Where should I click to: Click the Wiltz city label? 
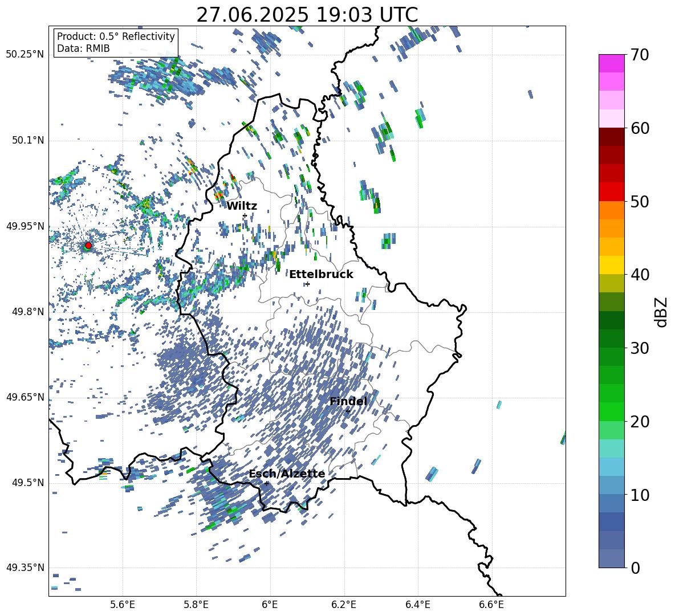pyautogui.click(x=242, y=206)
